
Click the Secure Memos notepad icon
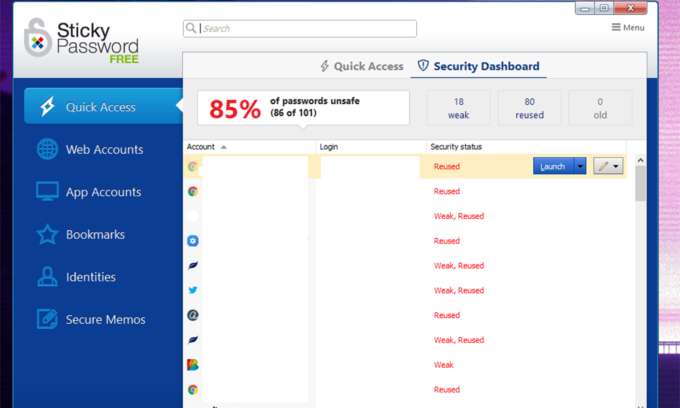click(47, 319)
